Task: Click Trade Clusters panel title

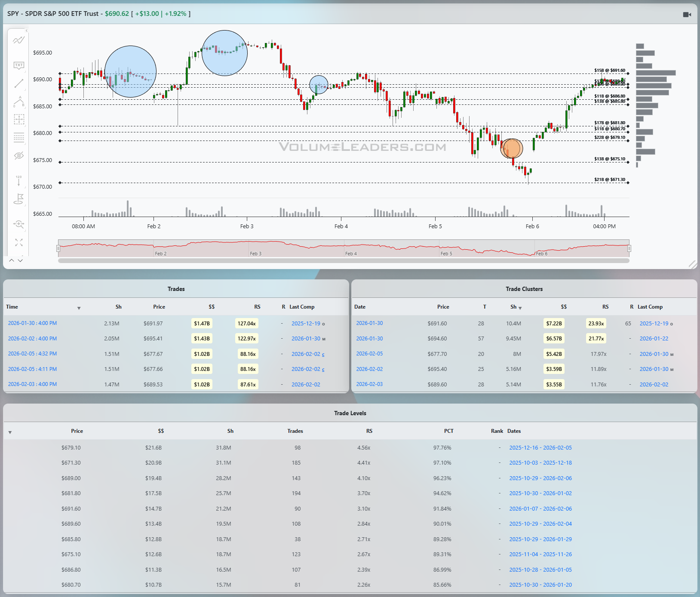Action: click(524, 289)
